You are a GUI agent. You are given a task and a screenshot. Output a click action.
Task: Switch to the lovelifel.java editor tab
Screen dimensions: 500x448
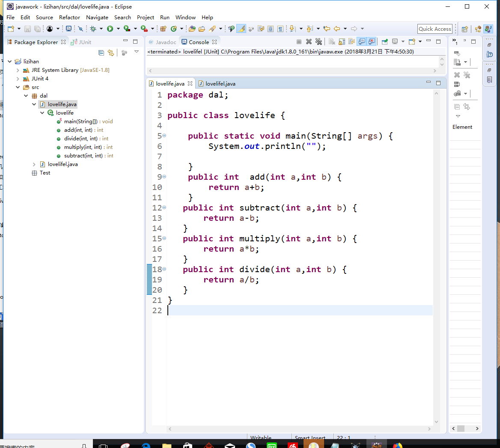220,83
